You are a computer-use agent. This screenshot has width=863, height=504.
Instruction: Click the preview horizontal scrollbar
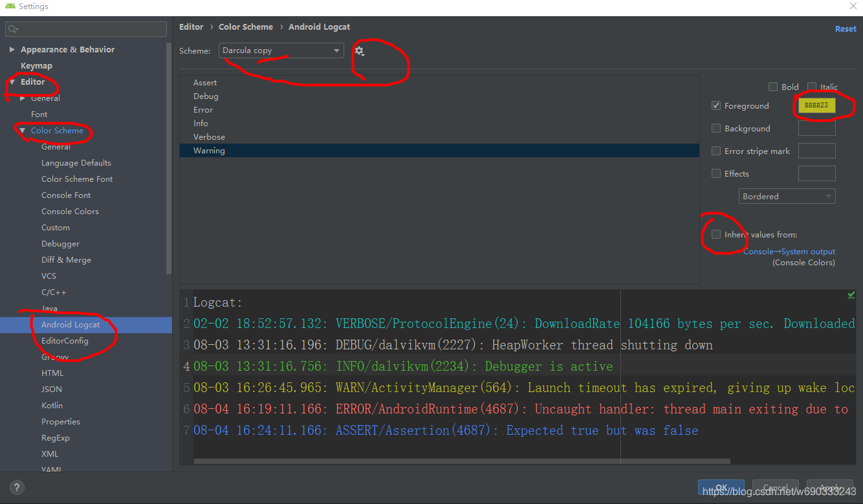pos(462,461)
